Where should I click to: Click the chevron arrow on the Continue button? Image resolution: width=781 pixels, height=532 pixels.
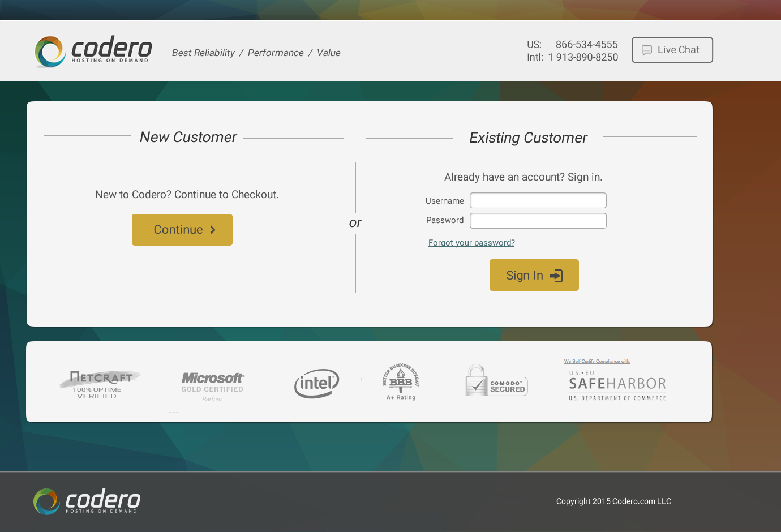[x=213, y=230]
